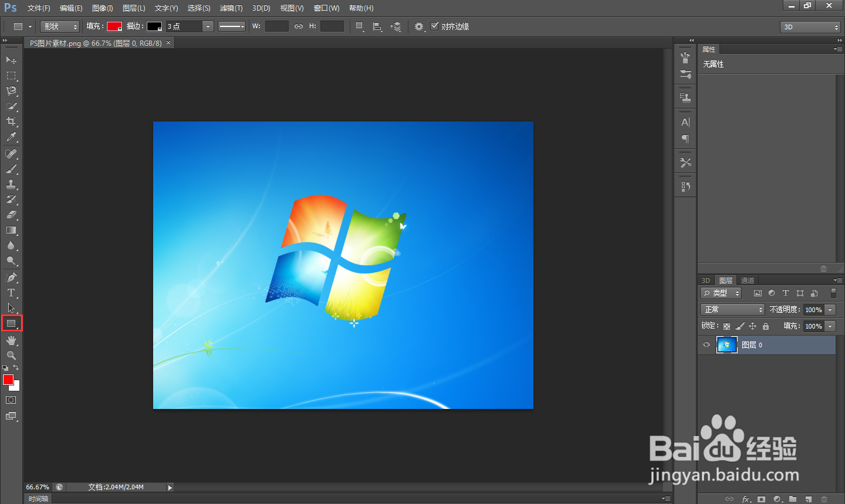This screenshot has width=845, height=504.
Task: Switch to the 通道 tab
Action: pos(747,280)
